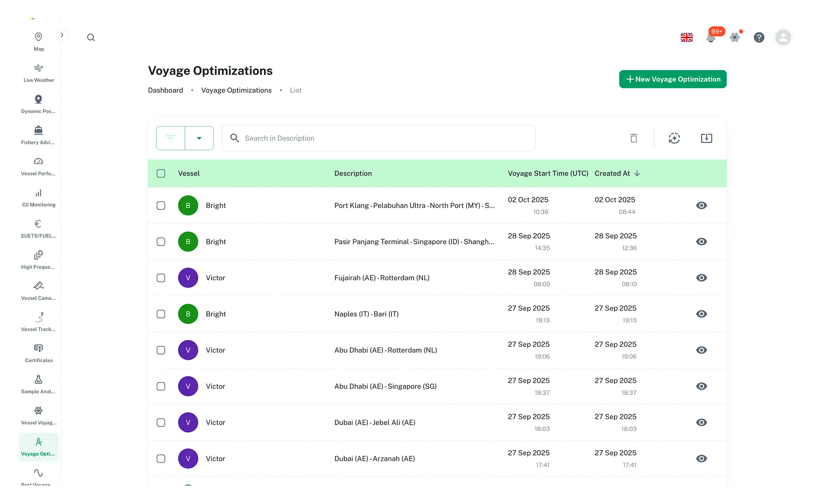Click Voyage Start Time (UTC) column header

[548, 173]
